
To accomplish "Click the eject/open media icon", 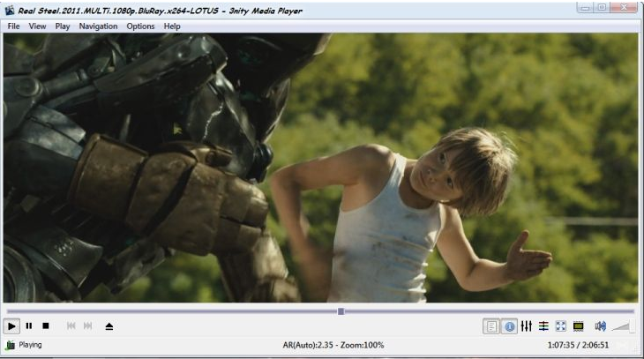I will click(x=109, y=326).
